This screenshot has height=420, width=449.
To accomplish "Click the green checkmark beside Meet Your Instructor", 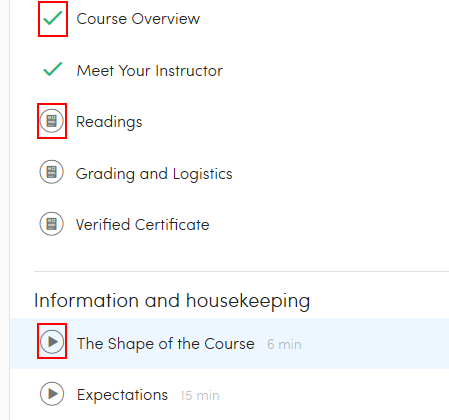I will coord(53,69).
